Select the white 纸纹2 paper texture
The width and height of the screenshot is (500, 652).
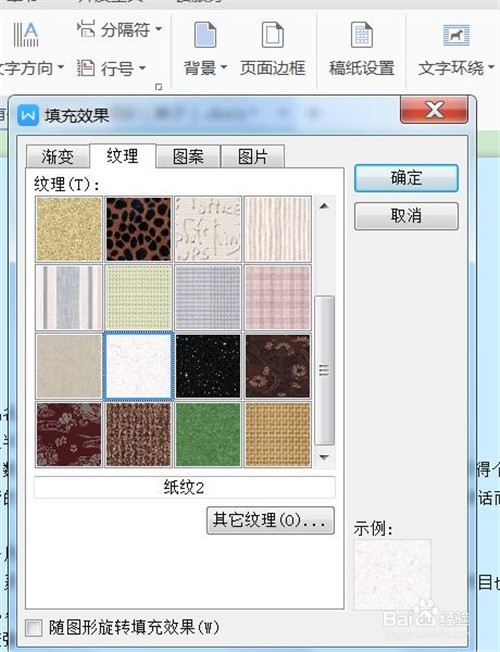[x=139, y=366]
